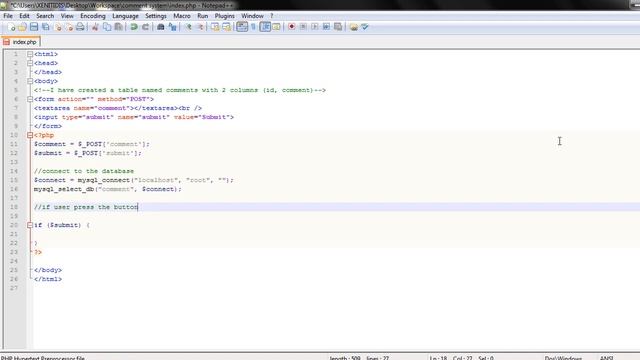Viewport: 640px width, 360px height.
Task: Click the spell-check checkmark toolbar icon
Action: pos(364,27)
